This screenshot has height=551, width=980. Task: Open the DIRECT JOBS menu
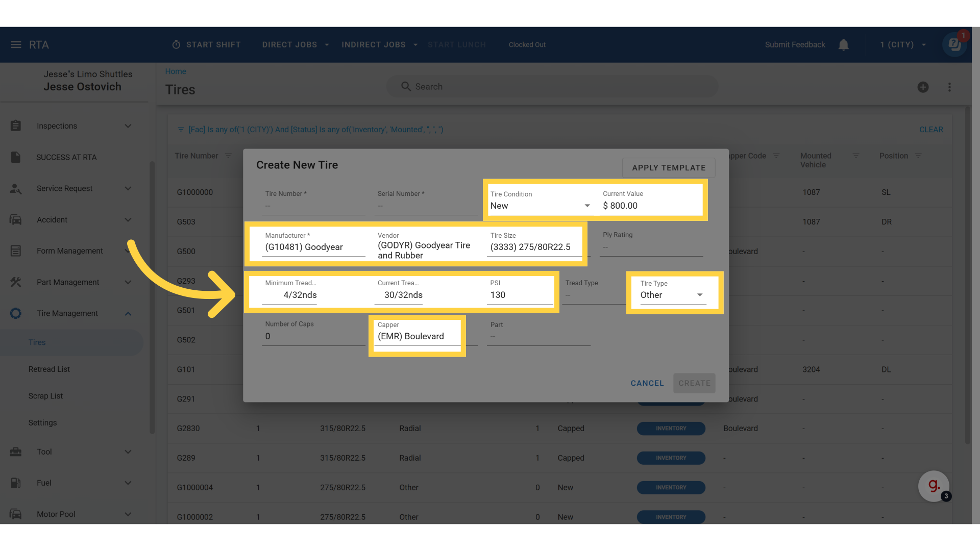tap(295, 44)
